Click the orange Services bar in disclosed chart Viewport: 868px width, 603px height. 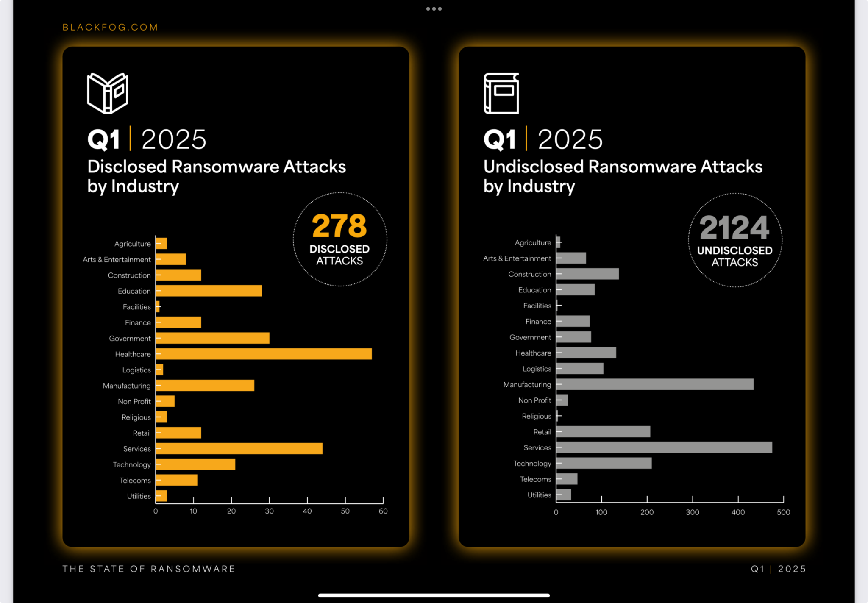(239, 448)
